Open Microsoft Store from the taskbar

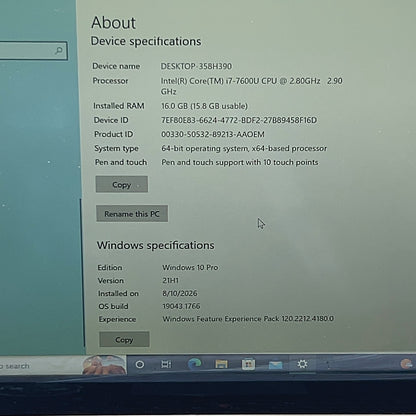click(x=248, y=364)
